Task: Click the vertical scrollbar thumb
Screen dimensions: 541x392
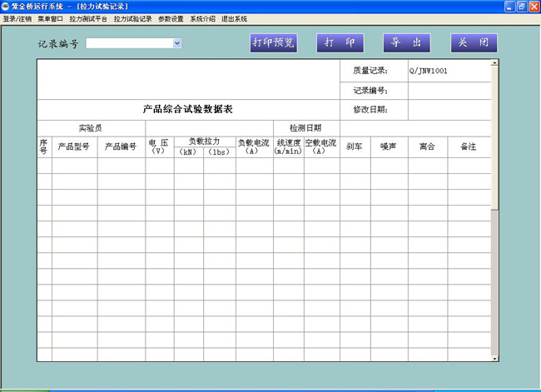Action: tap(494, 137)
